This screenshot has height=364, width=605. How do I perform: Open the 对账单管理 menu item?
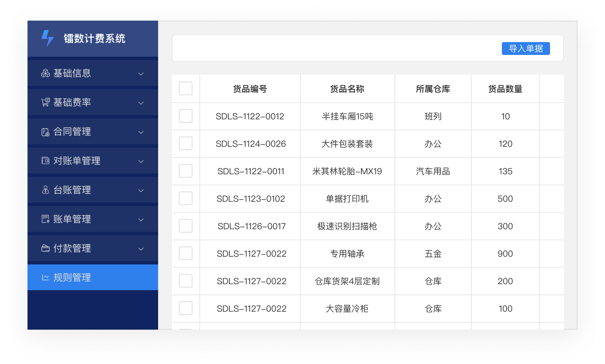(93, 161)
